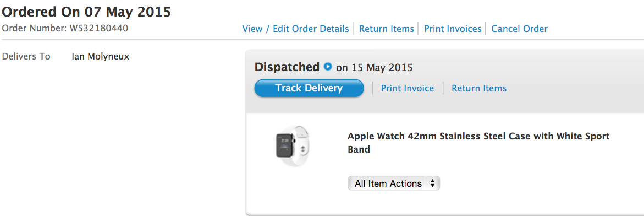Click the Print Invoices link

pyautogui.click(x=453, y=29)
